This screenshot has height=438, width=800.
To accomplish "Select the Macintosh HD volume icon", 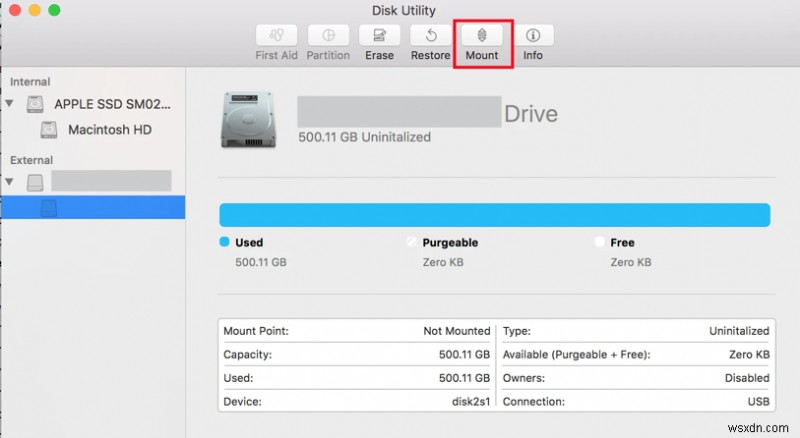I will pyautogui.click(x=48, y=130).
